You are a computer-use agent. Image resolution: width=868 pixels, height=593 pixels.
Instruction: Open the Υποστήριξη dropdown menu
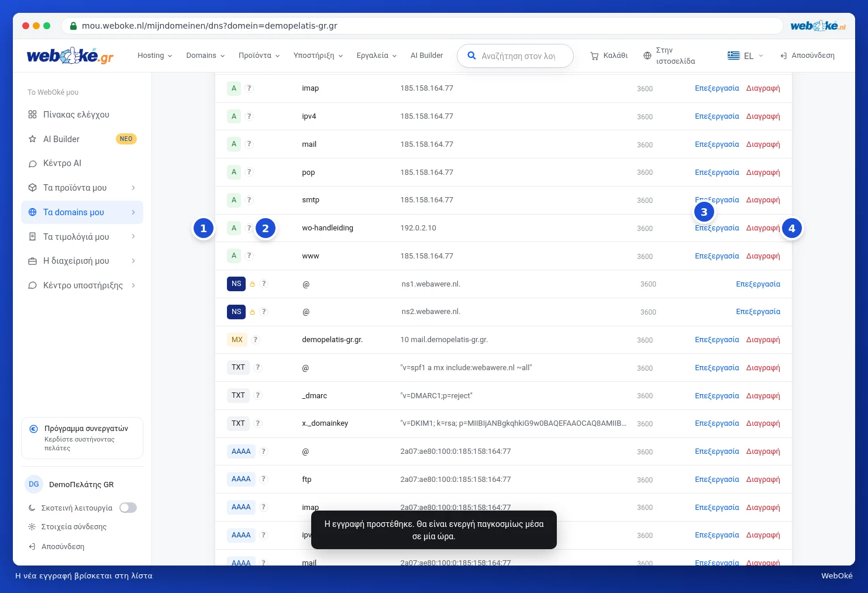318,56
